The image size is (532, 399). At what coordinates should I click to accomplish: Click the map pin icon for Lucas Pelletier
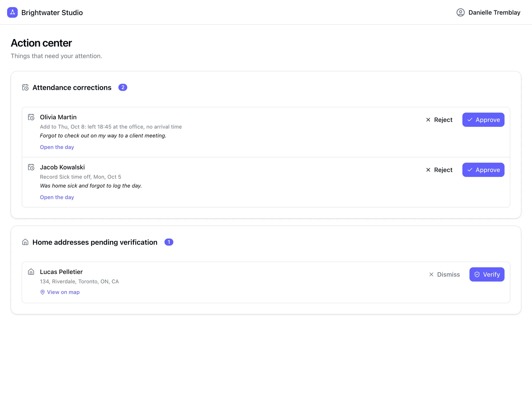(x=43, y=292)
